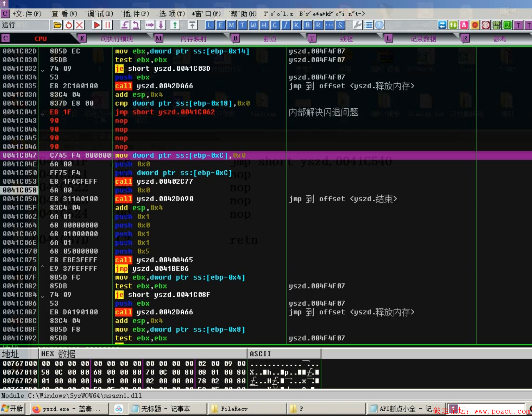Step over with the toolbar icon

tap(136, 25)
